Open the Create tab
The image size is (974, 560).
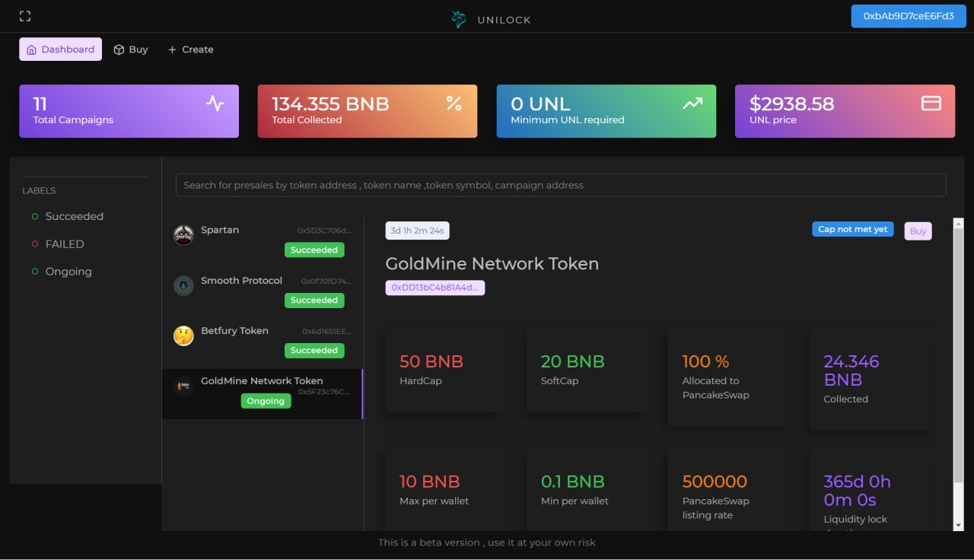pos(191,49)
